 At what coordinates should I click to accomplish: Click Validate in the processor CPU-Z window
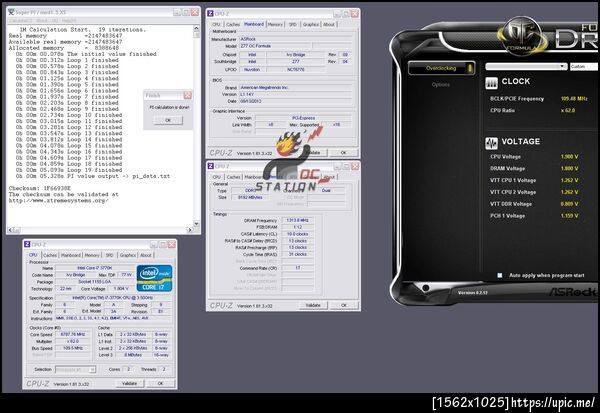click(x=129, y=383)
